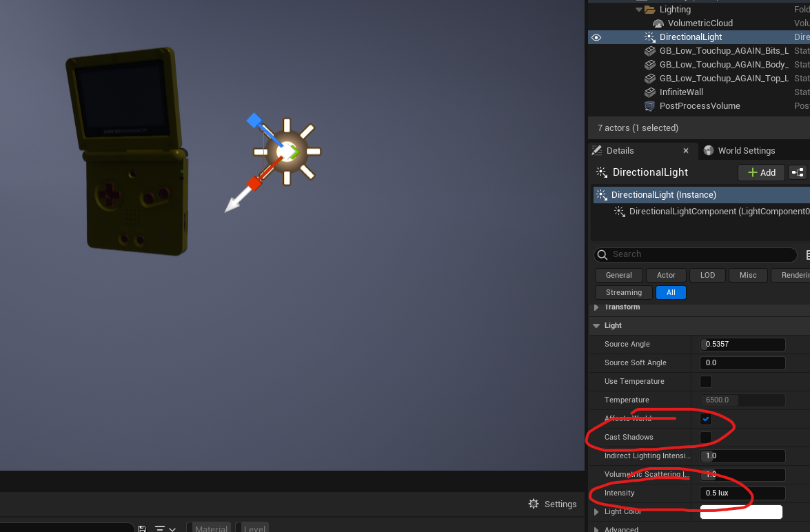The width and height of the screenshot is (810, 532).
Task: Click the Settings label button
Action: [560, 504]
